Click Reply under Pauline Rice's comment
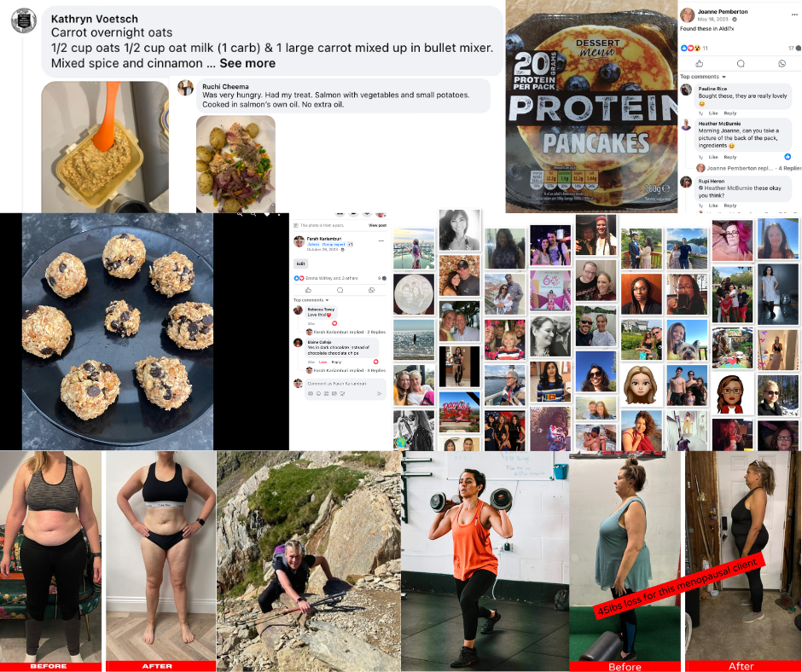Viewport: 802px width, 672px height. pos(729,113)
